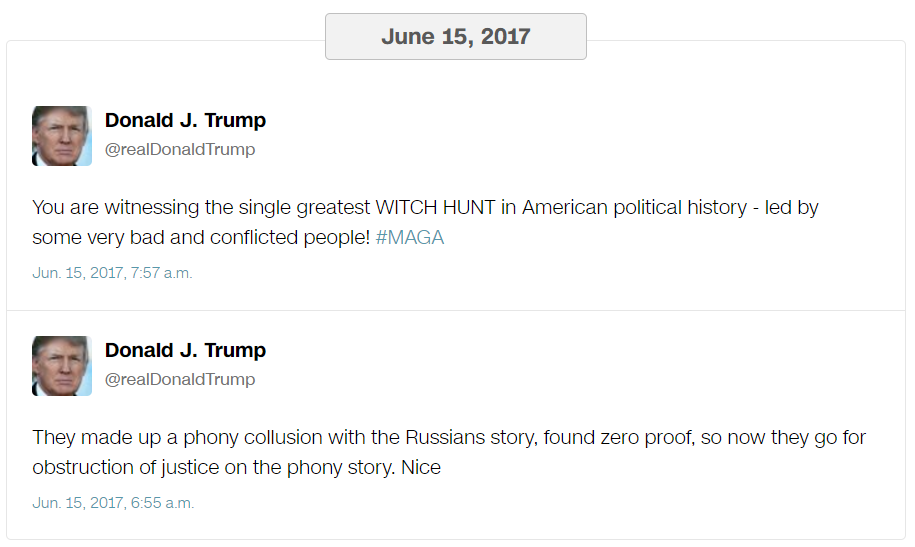
Task: Click the phrase 'found zero proof'
Action: [x=619, y=437]
